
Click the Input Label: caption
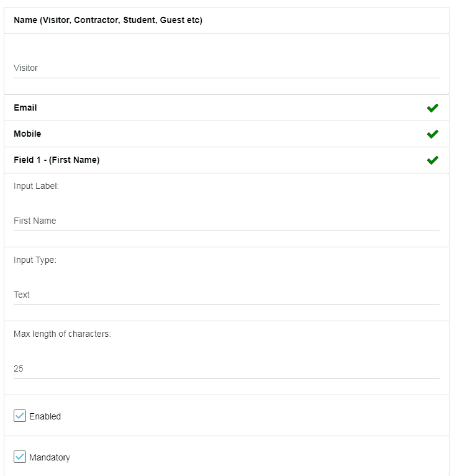click(x=36, y=186)
